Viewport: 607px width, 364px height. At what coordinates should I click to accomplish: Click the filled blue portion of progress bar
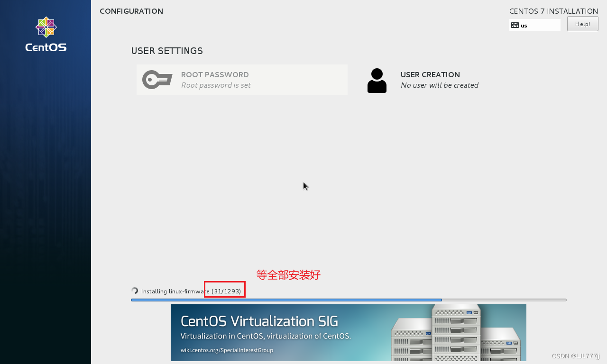click(x=286, y=300)
